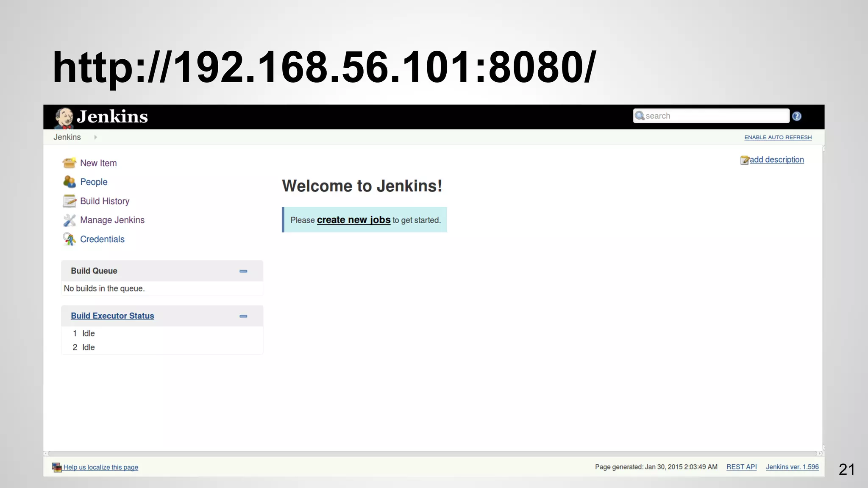Open the Credentials link

(102, 239)
